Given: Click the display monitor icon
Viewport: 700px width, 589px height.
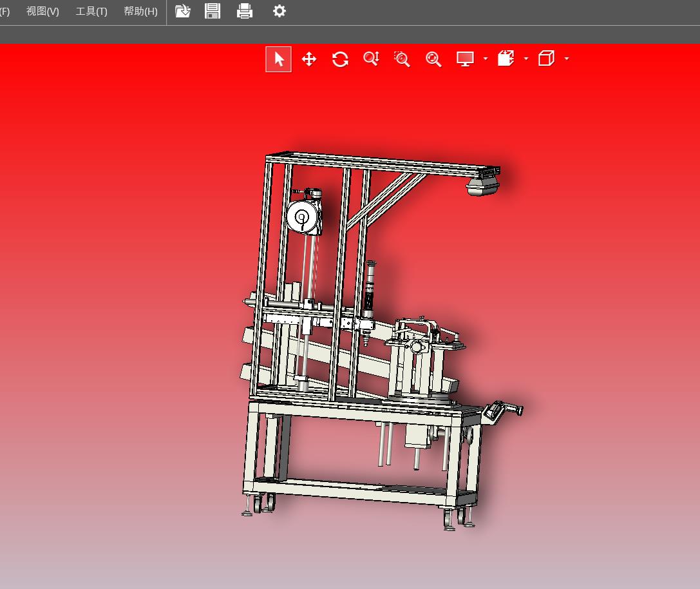Looking at the screenshot, I should pos(465,59).
